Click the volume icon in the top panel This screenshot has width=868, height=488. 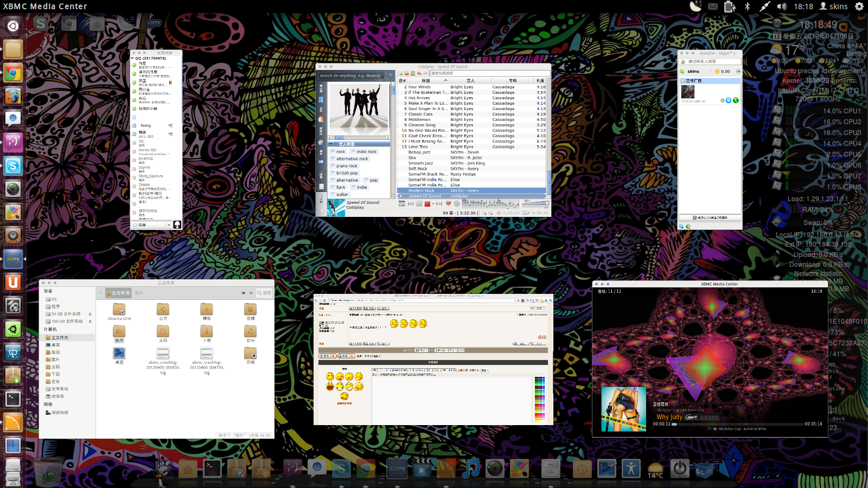[x=782, y=7]
